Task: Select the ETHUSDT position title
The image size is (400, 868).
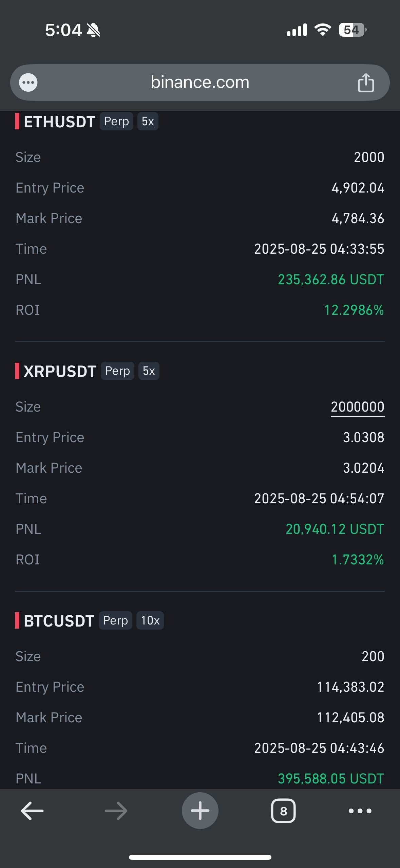Action: click(x=59, y=122)
